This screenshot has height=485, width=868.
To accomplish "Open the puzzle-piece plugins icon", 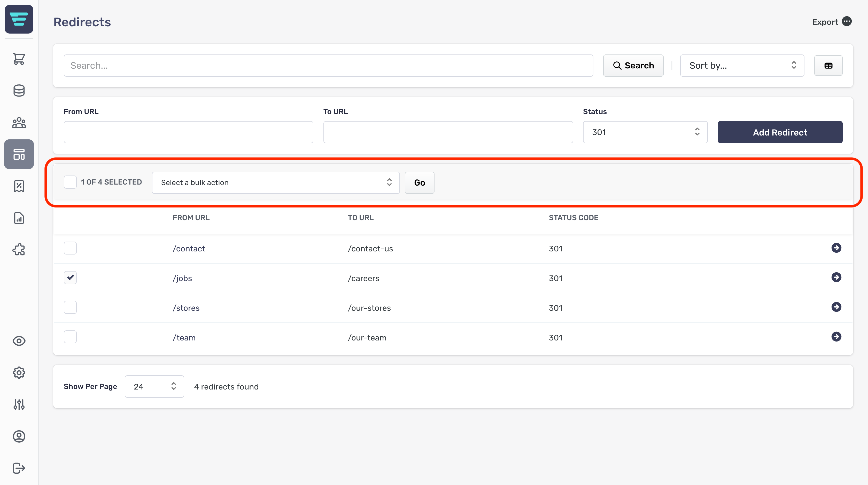I will click(x=19, y=249).
